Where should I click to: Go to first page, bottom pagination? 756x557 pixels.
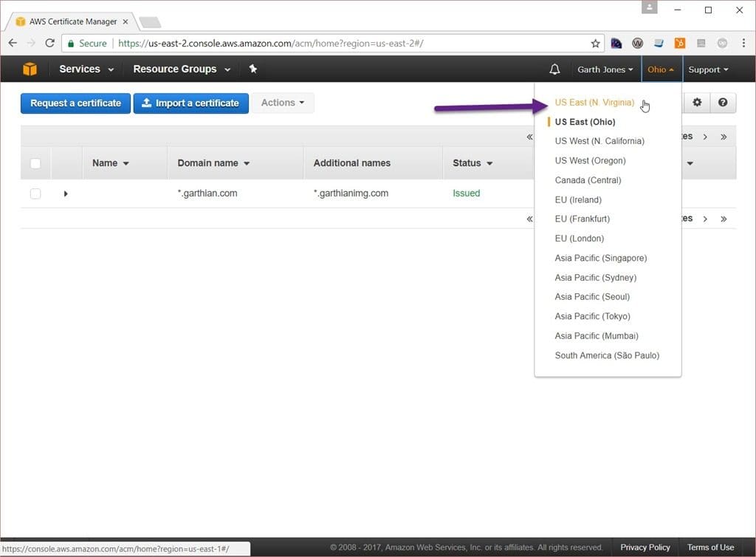(529, 219)
